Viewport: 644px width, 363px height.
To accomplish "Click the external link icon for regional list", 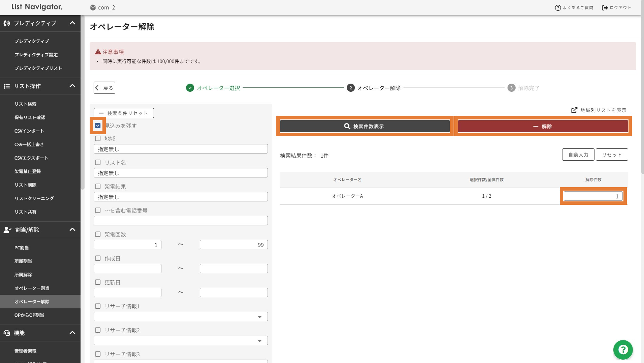I will 574,110.
